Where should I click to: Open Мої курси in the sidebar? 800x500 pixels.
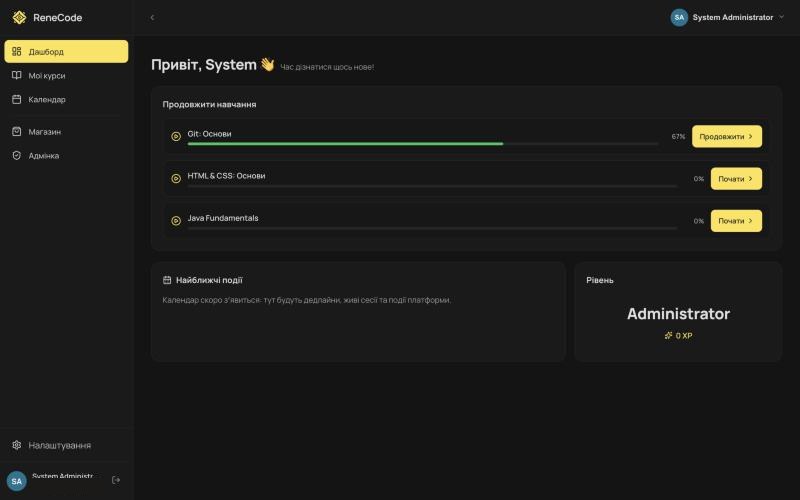point(66,76)
